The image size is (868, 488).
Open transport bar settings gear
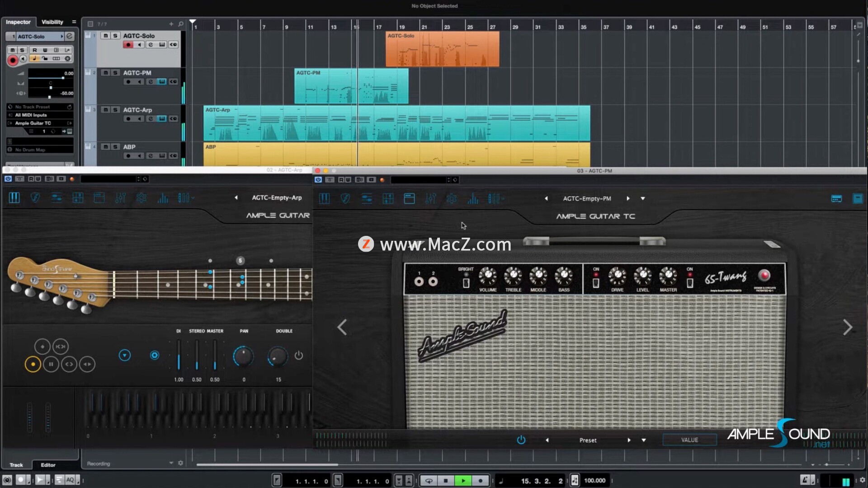pyautogui.click(x=863, y=481)
